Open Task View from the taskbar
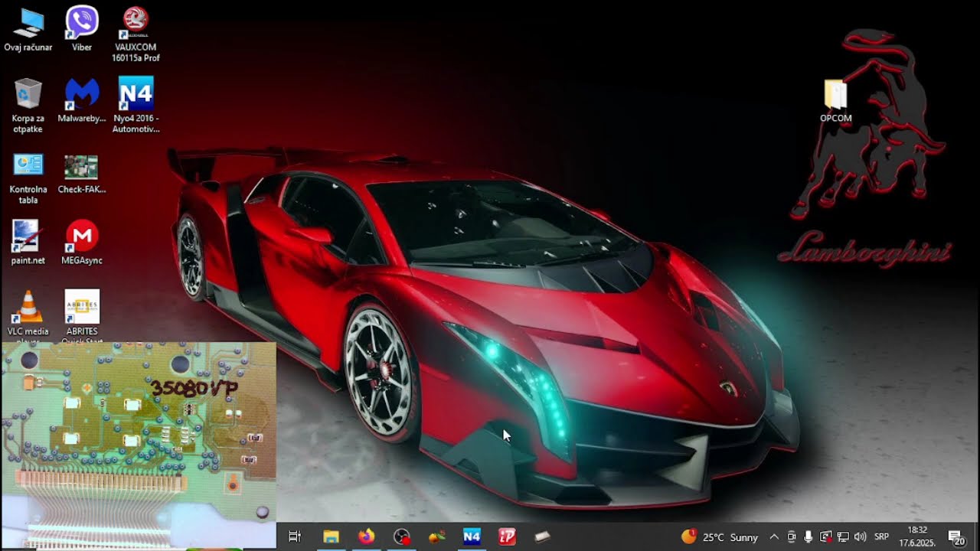The height and width of the screenshot is (551, 980). coord(295,537)
